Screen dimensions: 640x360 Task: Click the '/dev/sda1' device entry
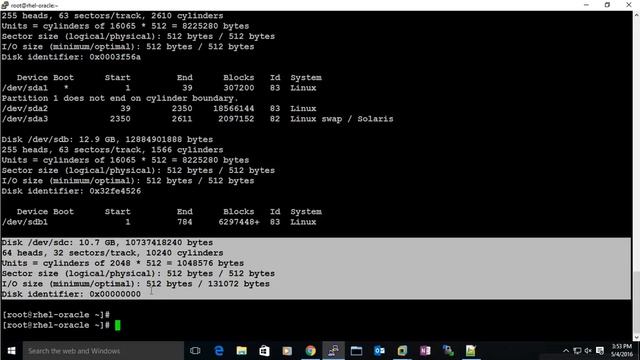[x=25, y=88]
